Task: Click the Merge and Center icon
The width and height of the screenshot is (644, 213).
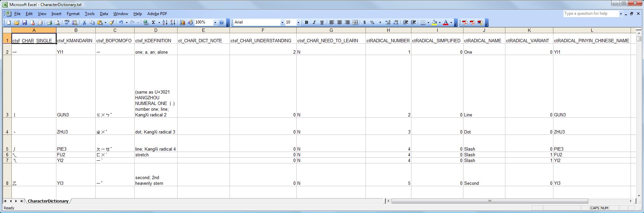Action: [x=355, y=22]
